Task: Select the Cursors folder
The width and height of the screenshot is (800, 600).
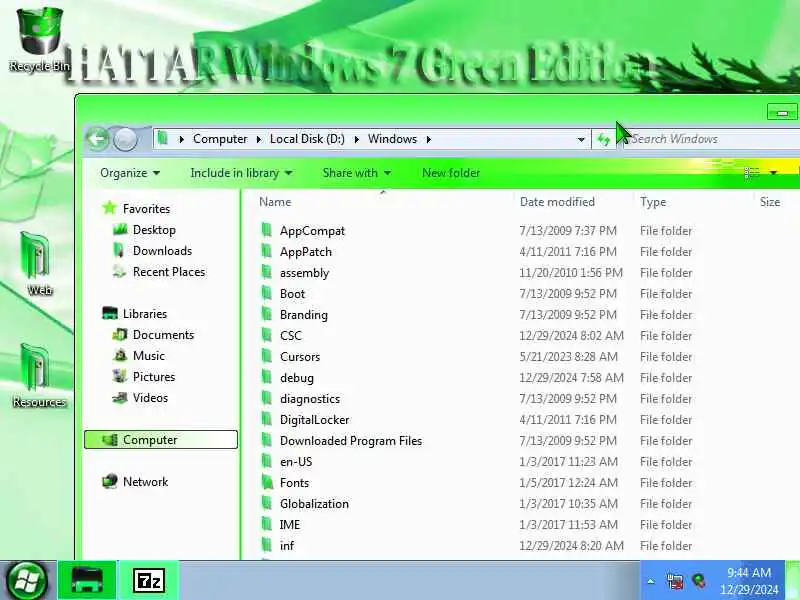Action: coord(300,357)
